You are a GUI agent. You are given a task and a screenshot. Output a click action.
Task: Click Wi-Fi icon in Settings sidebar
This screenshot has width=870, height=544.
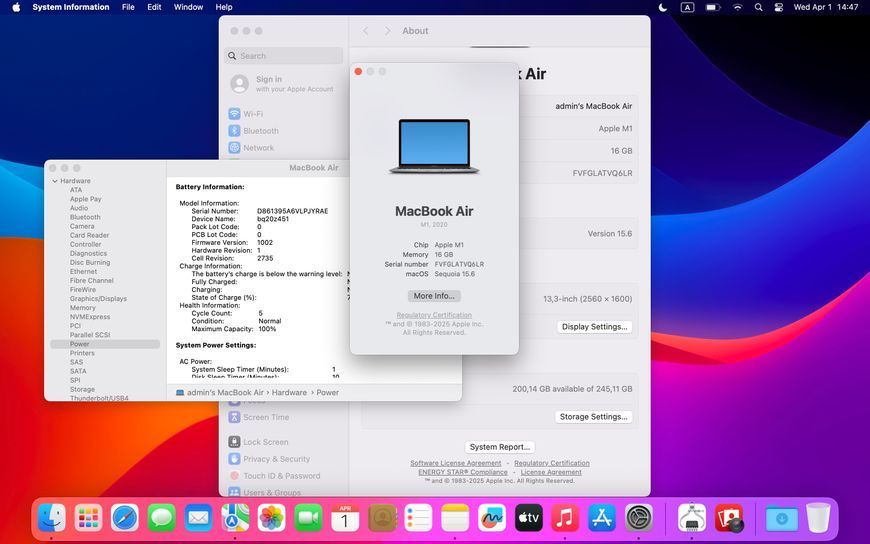(x=234, y=114)
